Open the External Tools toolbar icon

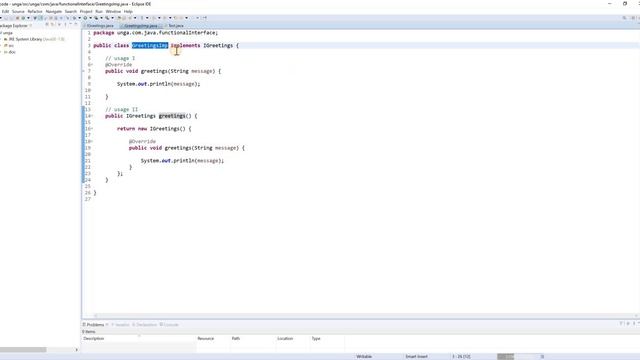107,18
